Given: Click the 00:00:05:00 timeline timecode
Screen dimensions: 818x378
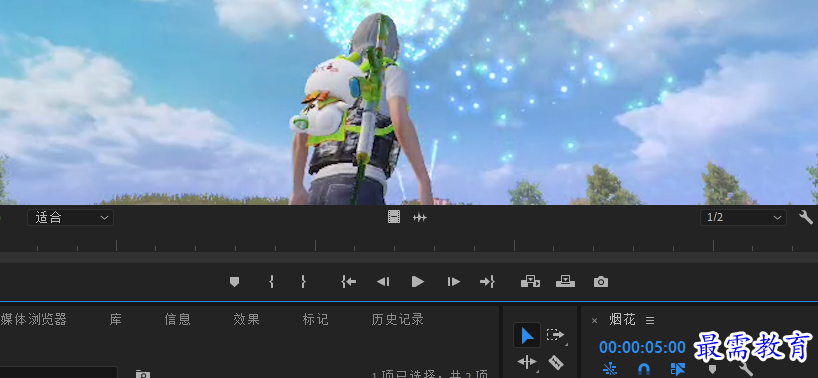Looking at the screenshot, I should point(642,347).
